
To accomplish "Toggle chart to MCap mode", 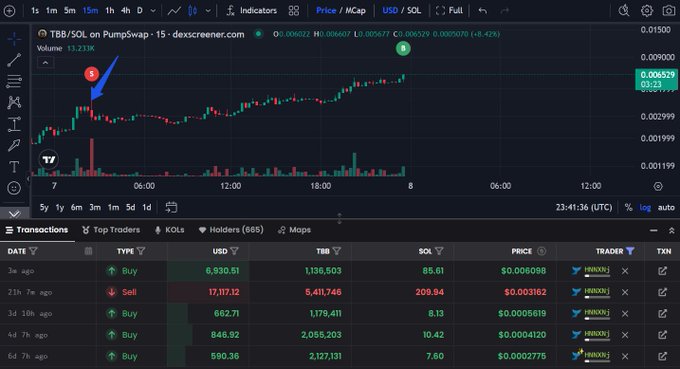I will coord(355,10).
